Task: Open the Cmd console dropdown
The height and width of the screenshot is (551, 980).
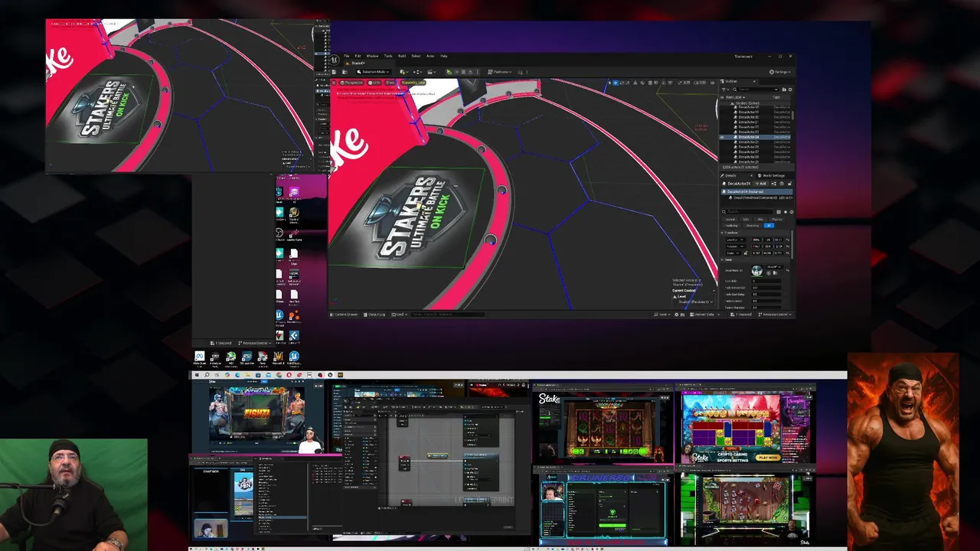Action: click(x=399, y=315)
